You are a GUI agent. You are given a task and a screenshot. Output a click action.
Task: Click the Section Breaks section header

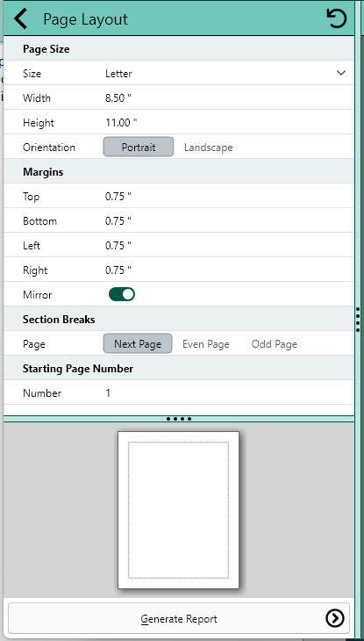[x=59, y=320]
